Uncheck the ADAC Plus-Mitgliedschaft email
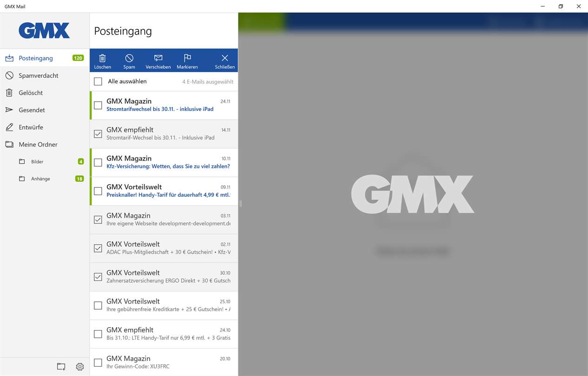588x376 pixels. tap(98, 248)
